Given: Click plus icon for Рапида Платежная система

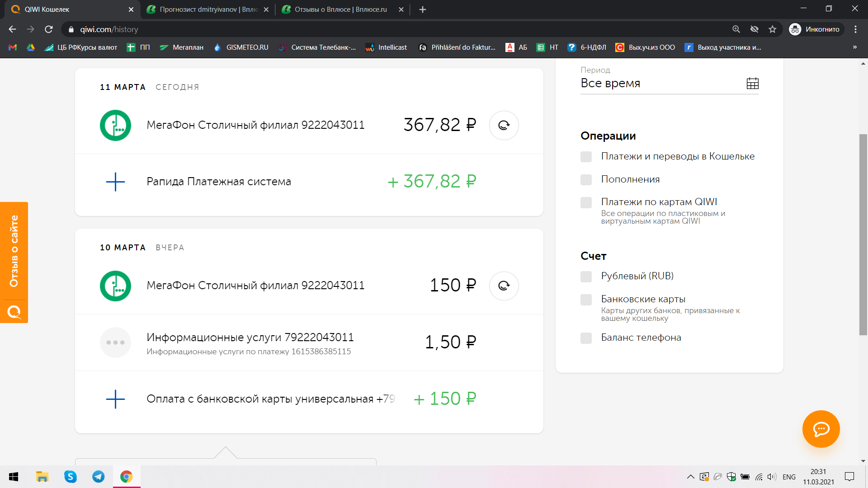Looking at the screenshot, I should pyautogui.click(x=115, y=182).
